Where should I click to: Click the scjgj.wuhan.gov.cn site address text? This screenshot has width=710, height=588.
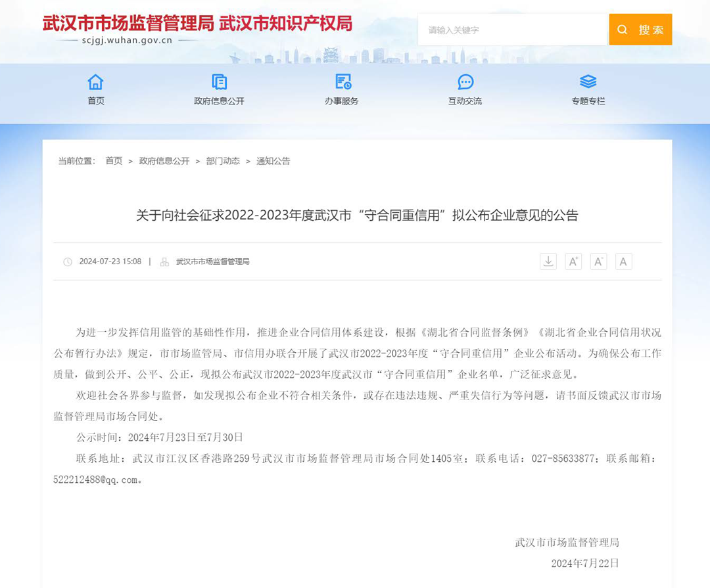128,40
